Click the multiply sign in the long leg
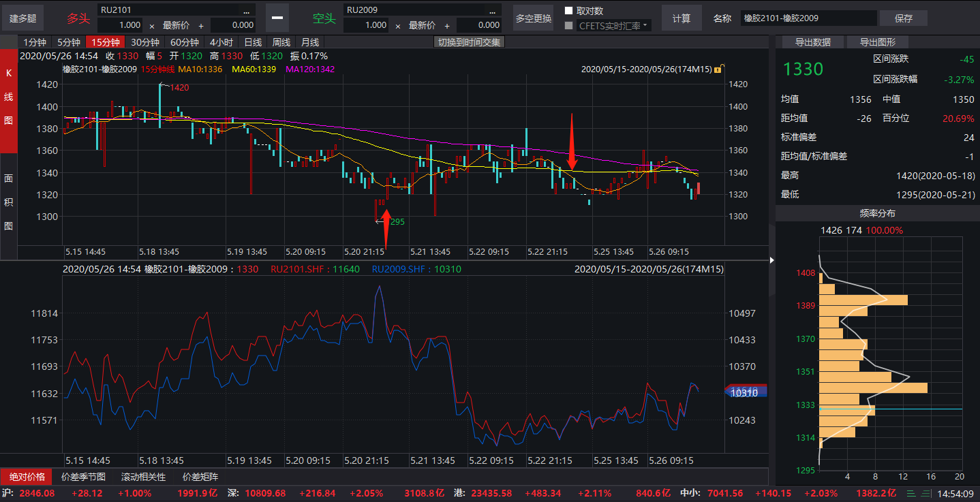Image resolution: width=980 pixels, height=502 pixels. [x=151, y=25]
